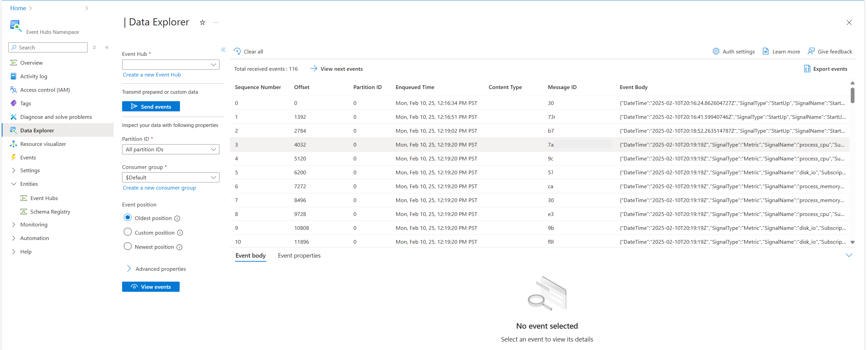This screenshot has height=350, width=868.
Task: Collapse the query pane double chevron
Action: (223, 50)
